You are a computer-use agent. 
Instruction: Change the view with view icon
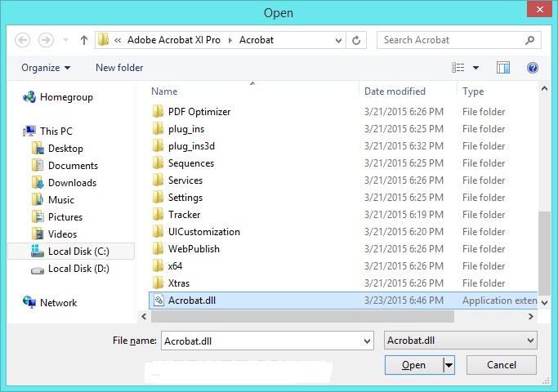pyautogui.click(x=458, y=68)
